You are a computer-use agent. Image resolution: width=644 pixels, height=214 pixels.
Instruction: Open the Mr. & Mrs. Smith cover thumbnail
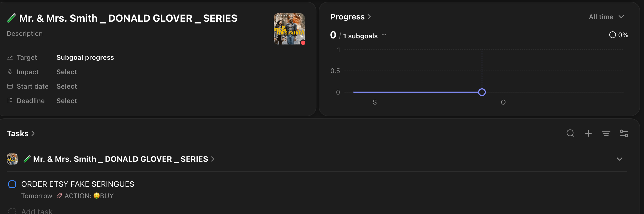[289, 29]
